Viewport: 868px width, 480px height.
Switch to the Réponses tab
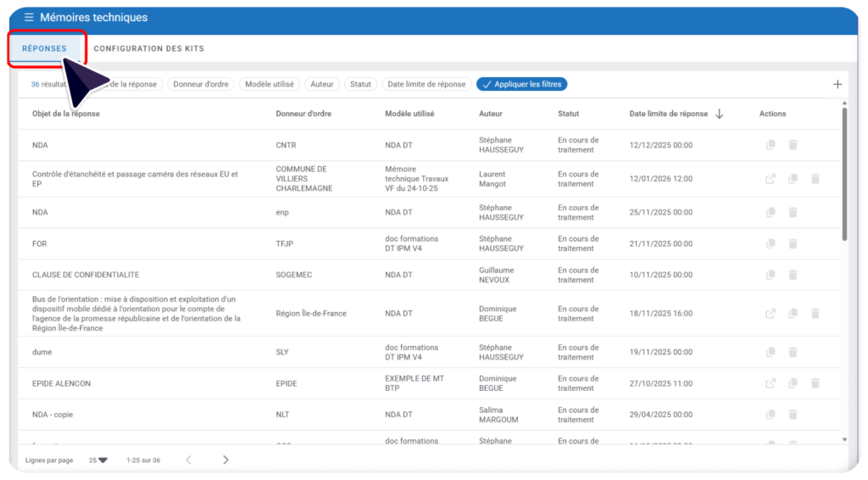pos(44,48)
